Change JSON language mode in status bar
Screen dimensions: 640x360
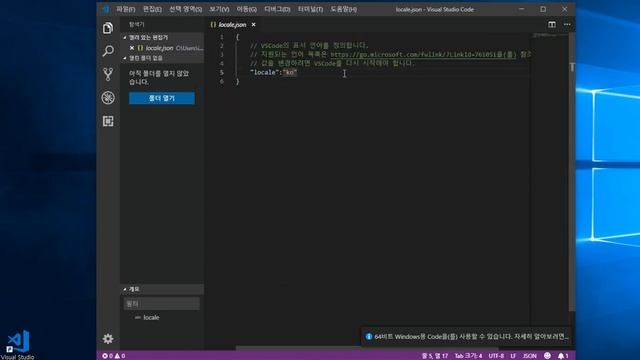point(530,356)
